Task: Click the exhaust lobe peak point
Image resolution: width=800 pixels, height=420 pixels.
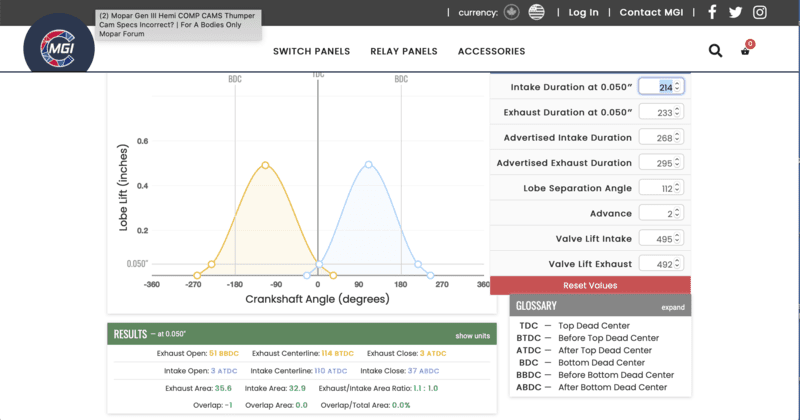Action: (x=265, y=165)
